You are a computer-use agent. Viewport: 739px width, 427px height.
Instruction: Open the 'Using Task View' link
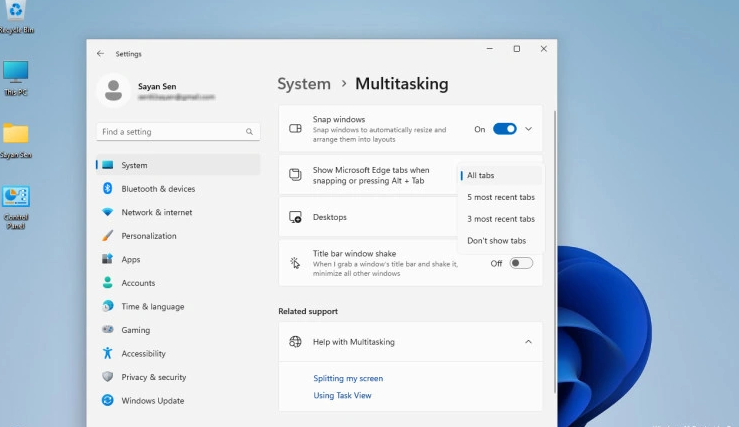(342, 395)
